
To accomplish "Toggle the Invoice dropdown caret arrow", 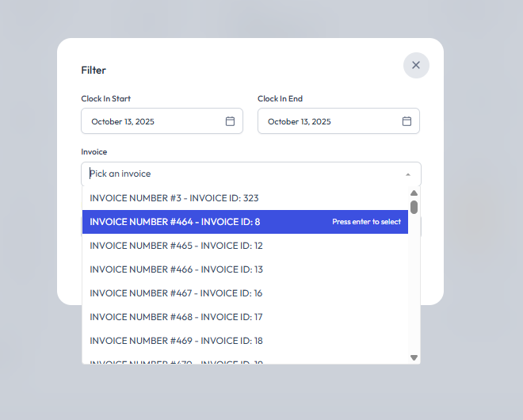I will click(x=407, y=174).
